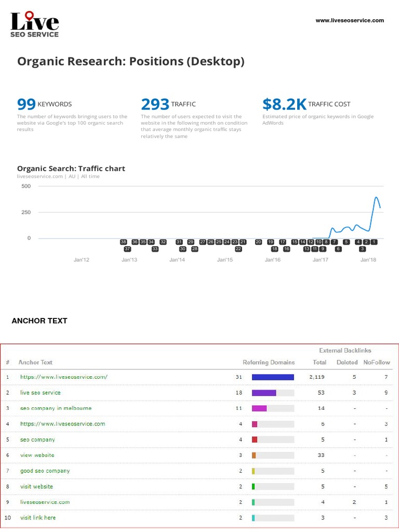This screenshot has height=532, width=399.
Task: Click the Jan'17 axis label
Action: [321, 260]
